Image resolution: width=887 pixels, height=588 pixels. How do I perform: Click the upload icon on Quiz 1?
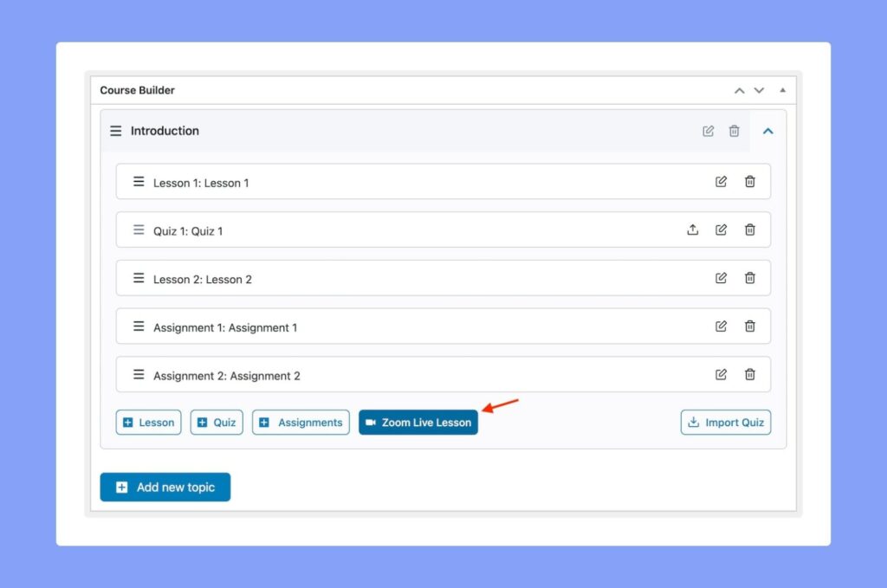point(692,230)
